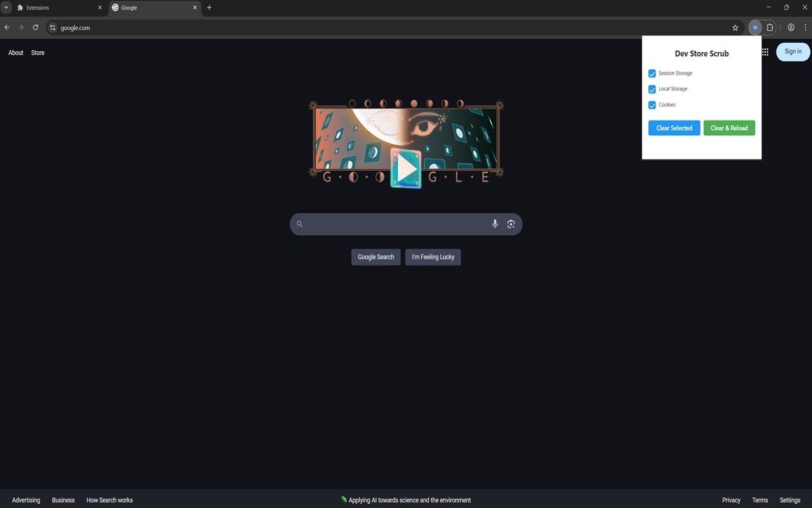Open the Chrome profile icon
Viewport: 812px width, 508px height.
point(791,27)
